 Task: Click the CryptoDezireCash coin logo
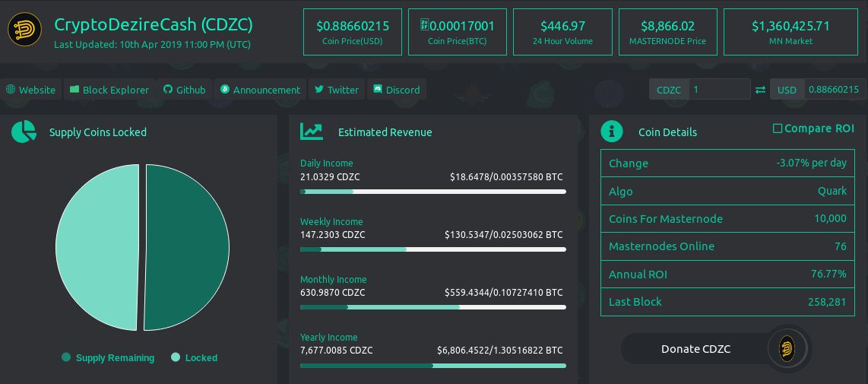24,30
